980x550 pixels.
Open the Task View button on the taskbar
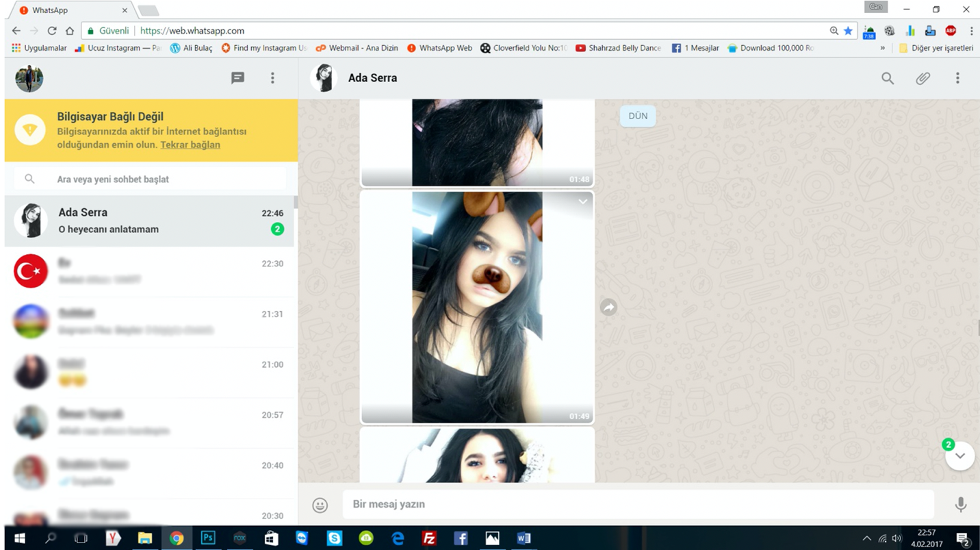point(81,538)
